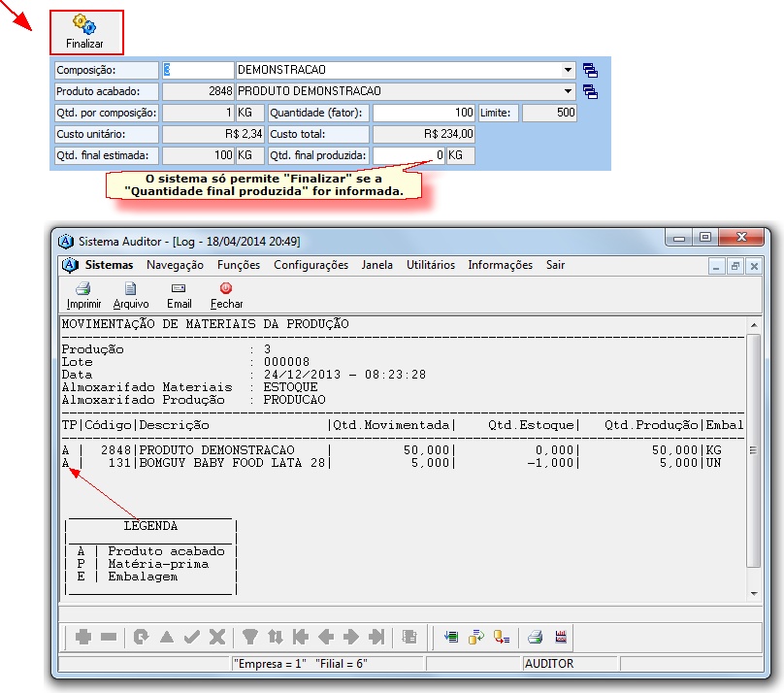Click the chart icon in bottom toolbar

click(560, 637)
